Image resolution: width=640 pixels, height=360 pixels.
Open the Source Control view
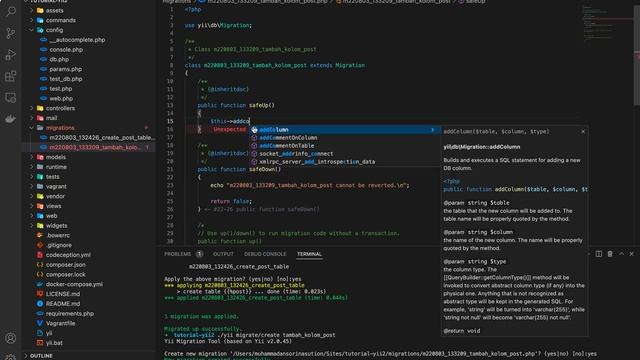(x=10, y=33)
